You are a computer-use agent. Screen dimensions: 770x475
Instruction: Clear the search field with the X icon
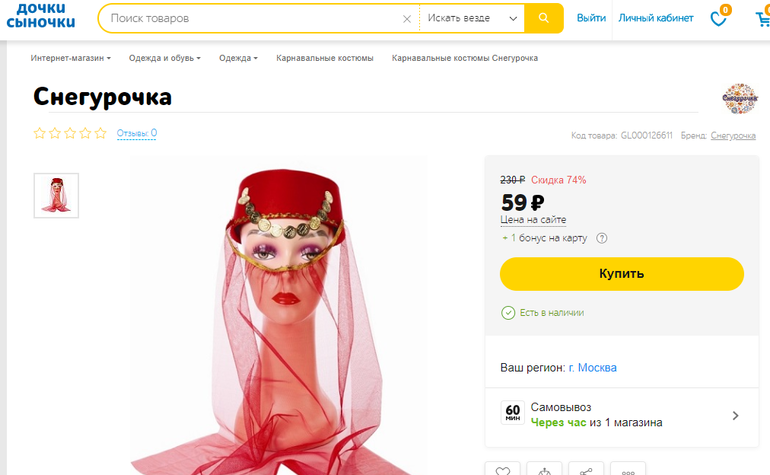coord(407,19)
